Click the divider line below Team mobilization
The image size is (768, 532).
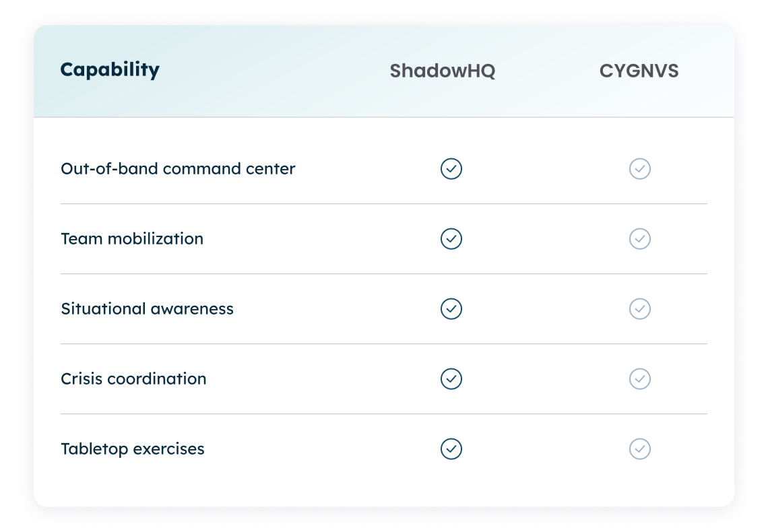click(x=384, y=274)
